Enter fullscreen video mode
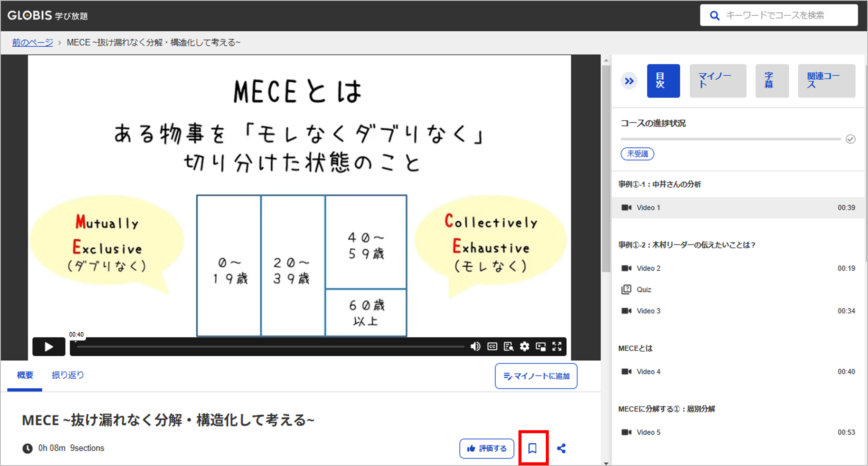 [557, 347]
